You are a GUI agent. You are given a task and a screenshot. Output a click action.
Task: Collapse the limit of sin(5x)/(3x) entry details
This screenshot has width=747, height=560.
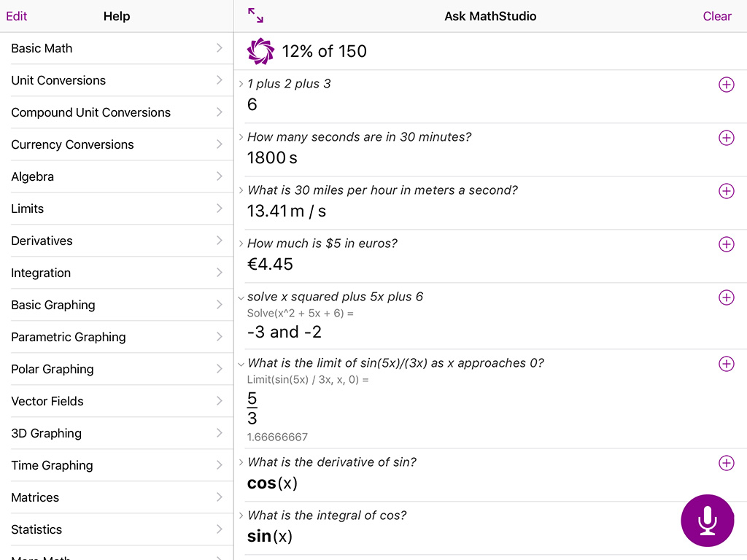(x=241, y=365)
